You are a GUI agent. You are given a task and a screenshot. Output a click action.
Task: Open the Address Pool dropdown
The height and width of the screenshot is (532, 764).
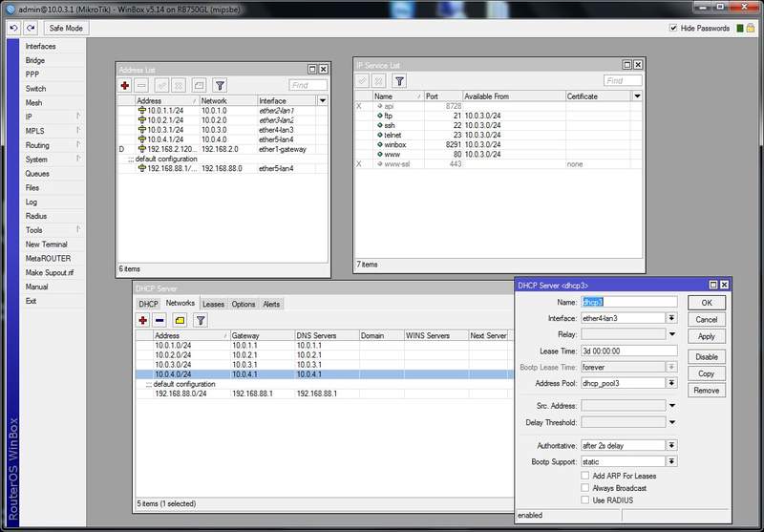click(x=672, y=383)
